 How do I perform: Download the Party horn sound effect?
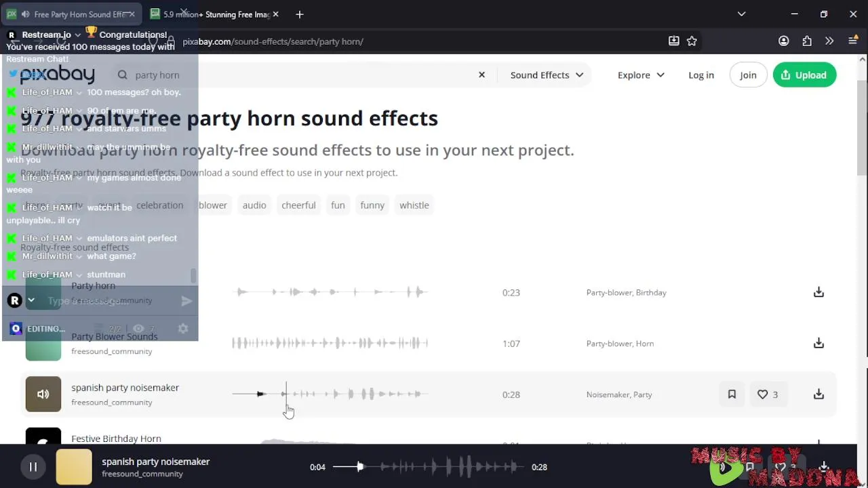pyautogui.click(x=818, y=292)
